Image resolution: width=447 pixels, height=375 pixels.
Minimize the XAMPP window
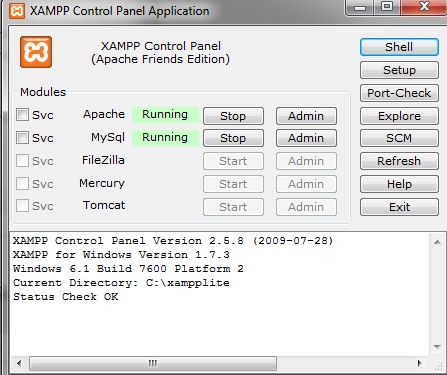pos(360,7)
